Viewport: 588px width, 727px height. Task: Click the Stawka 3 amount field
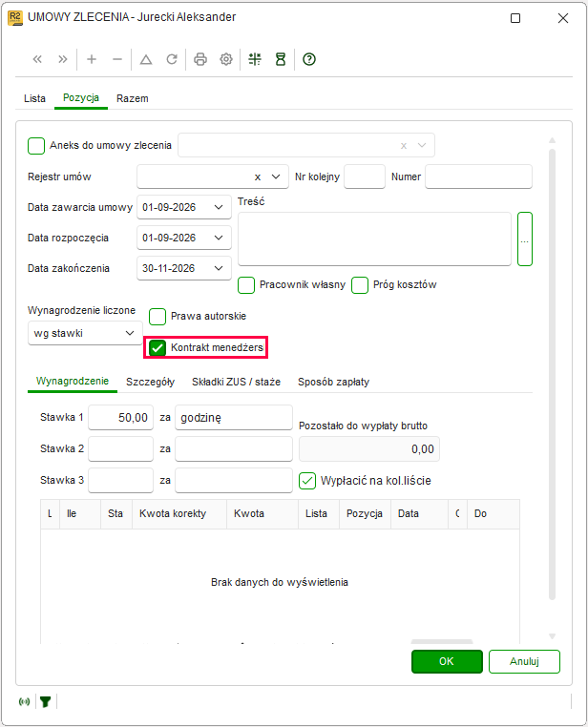point(120,480)
